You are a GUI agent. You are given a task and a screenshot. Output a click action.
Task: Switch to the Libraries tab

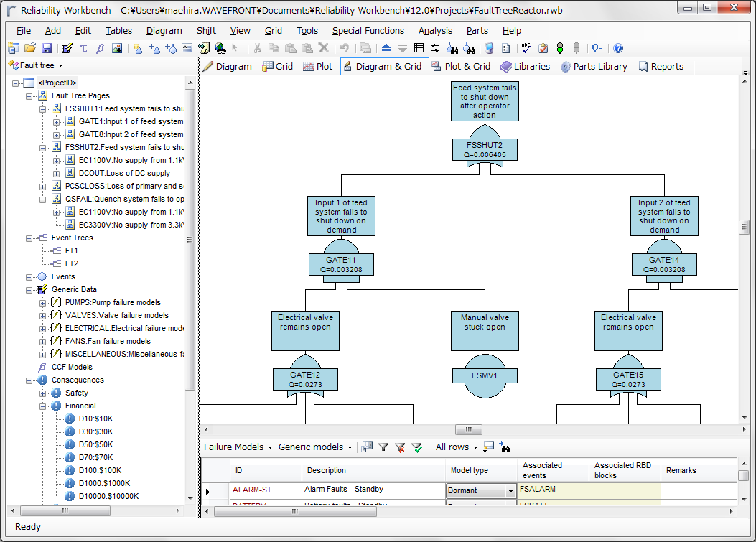pyautogui.click(x=525, y=67)
